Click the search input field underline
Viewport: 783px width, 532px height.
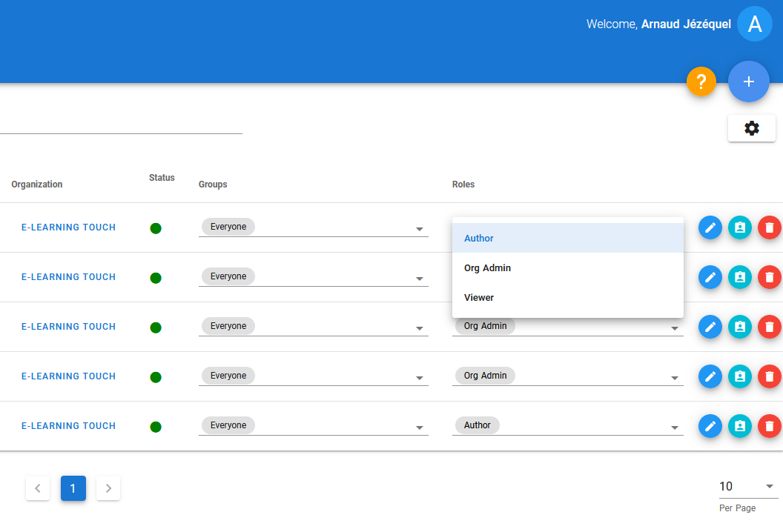point(119,126)
